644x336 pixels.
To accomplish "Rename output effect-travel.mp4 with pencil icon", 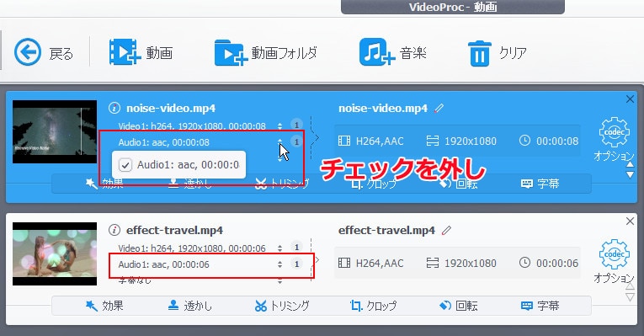I will 446,231.
